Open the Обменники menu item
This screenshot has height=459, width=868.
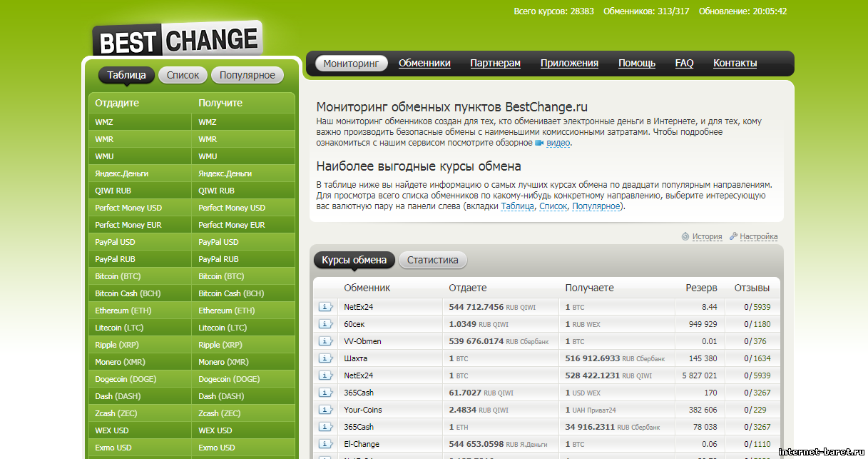[x=424, y=63]
